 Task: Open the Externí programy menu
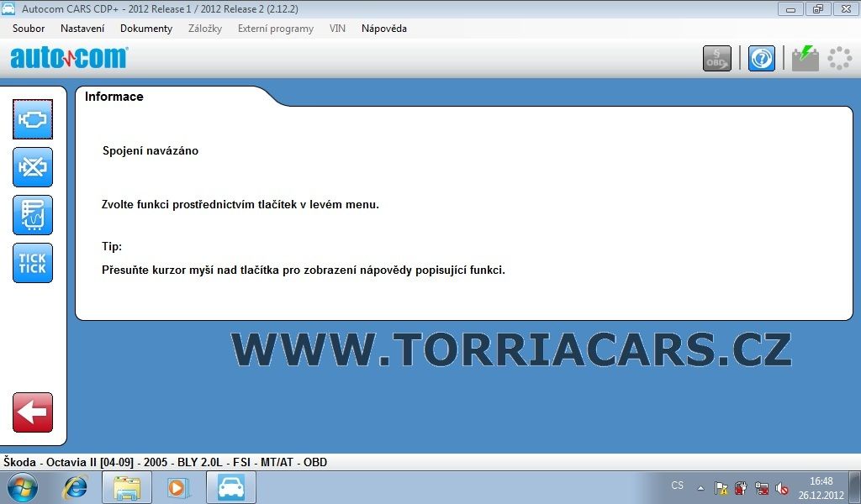point(276,29)
